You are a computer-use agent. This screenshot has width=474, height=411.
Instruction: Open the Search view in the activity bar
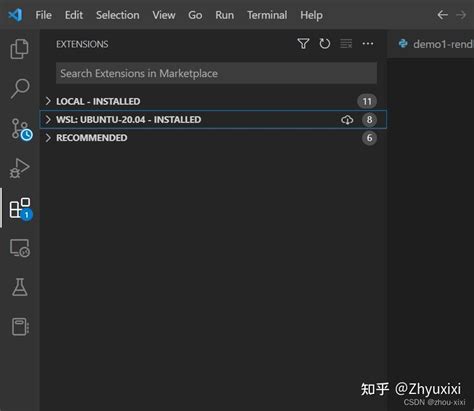point(20,88)
